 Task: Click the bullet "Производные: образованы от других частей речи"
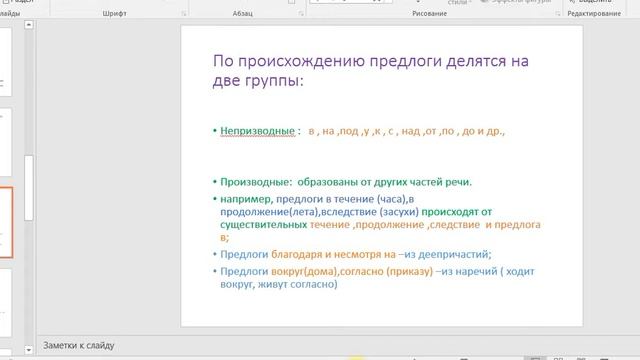tap(346, 182)
